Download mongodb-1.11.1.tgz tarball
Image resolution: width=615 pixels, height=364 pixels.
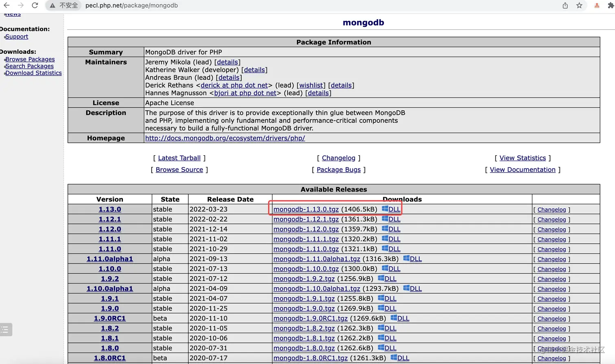point(306,239)
